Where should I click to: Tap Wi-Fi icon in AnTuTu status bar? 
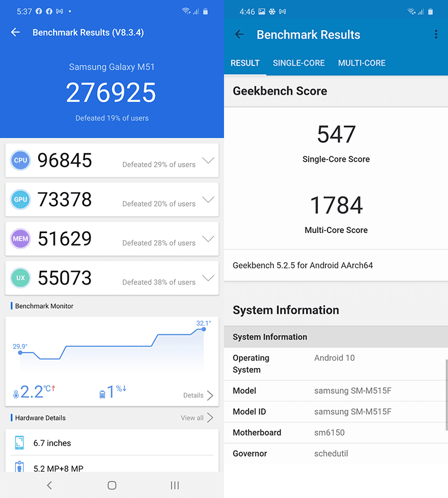[x=186, y=11]
